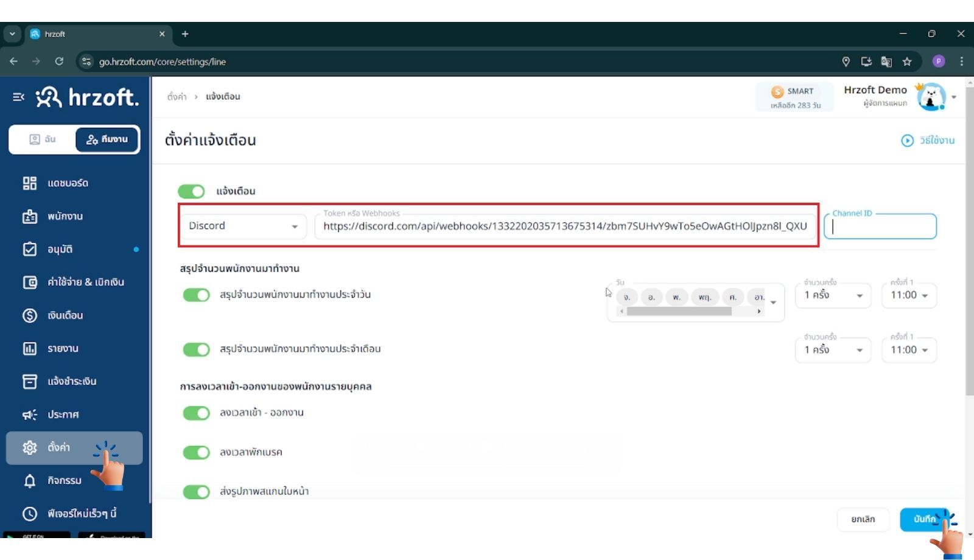
Task: Click the พนักงาน employees icon
Action: [x=29, y=216]
